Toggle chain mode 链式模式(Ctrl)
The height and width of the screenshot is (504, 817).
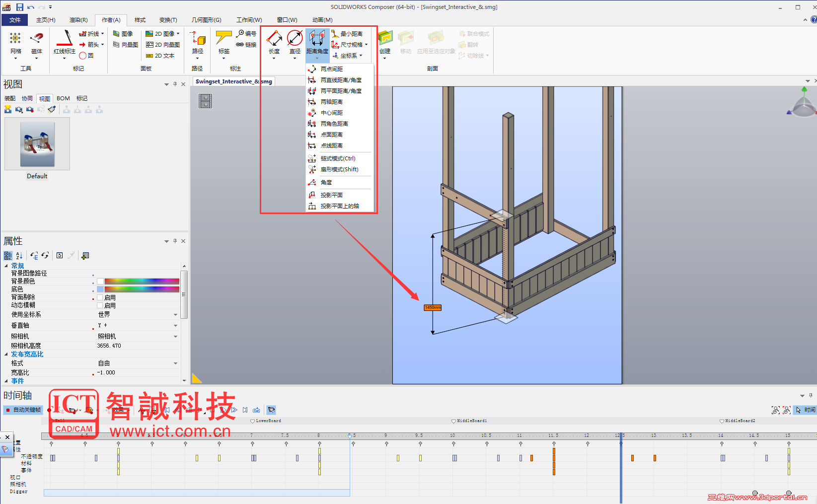pos(338,158)
